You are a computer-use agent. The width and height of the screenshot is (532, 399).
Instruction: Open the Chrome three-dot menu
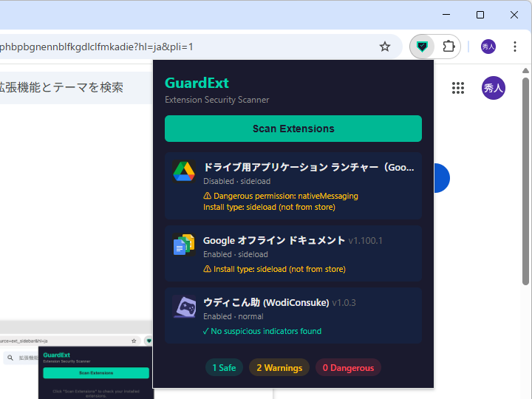pyautogui.click(x=515, y=47)
